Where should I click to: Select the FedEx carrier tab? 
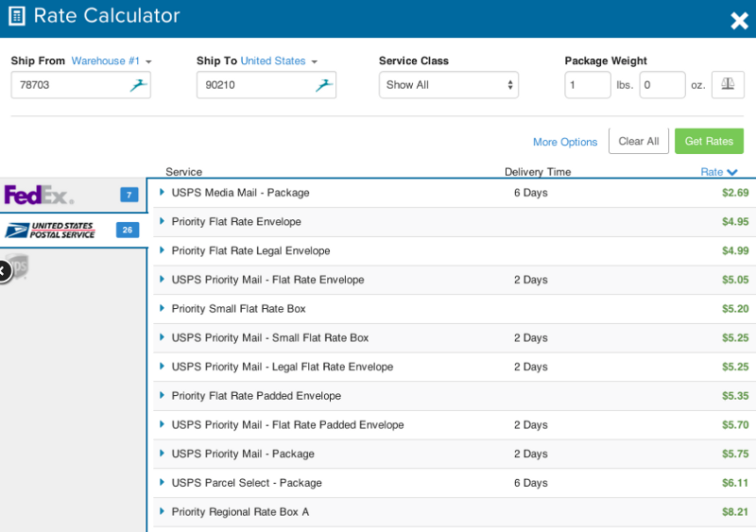(74, 195)
